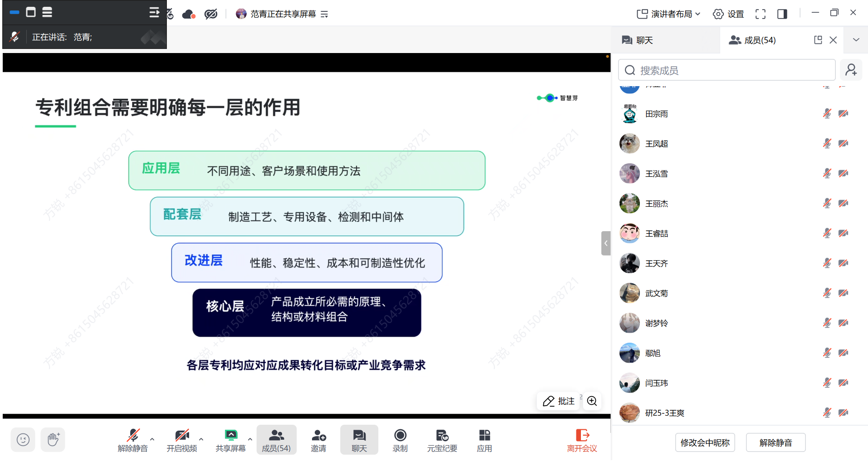The image size is (868, 461).
Task: Click the zoom magnifier next to 批注
Action: click(592, 401)
